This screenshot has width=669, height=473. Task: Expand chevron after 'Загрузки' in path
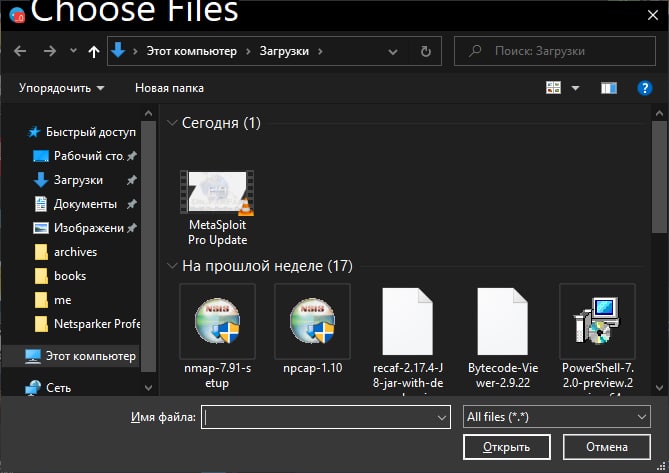[320, 51]
